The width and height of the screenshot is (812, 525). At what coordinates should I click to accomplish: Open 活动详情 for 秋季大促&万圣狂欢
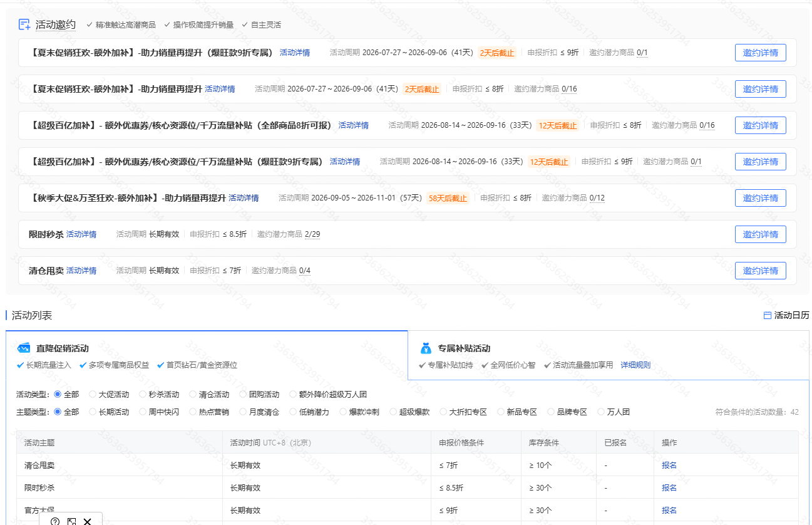point(244,198)
